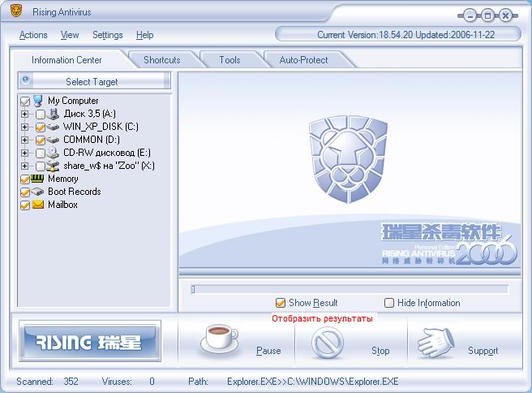The height and width of the screenshot is (393, 532).
Task: Enable the Hide Information checkbox
Action: click(x=389, y=303)
